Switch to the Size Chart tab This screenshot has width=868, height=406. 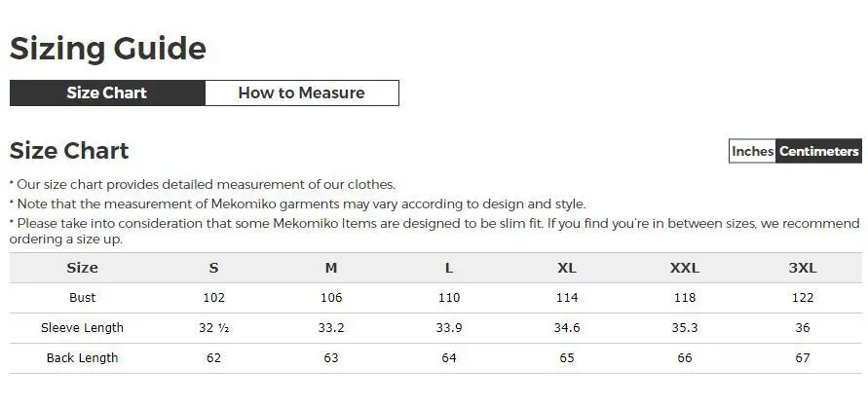tap(107, 93)
